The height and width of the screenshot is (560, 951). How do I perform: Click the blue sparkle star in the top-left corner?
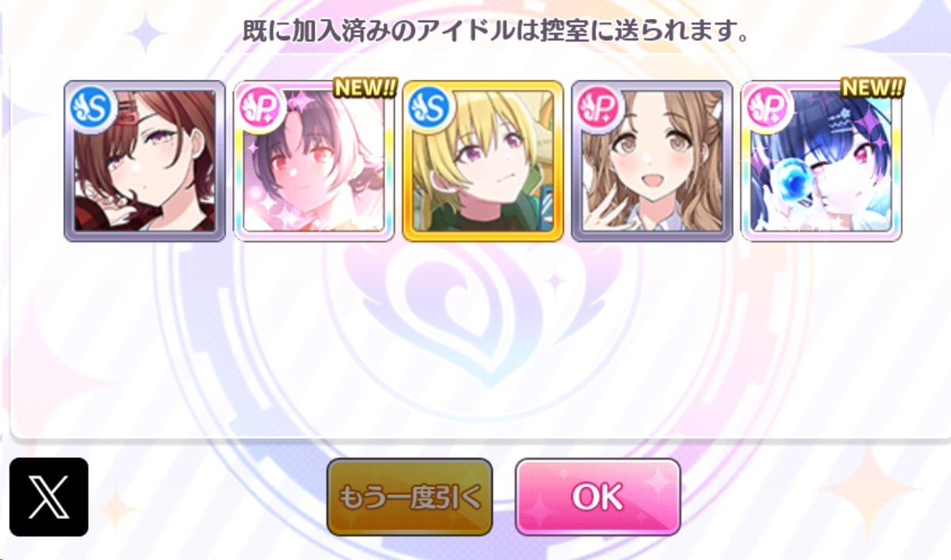[x=145, y=32]
